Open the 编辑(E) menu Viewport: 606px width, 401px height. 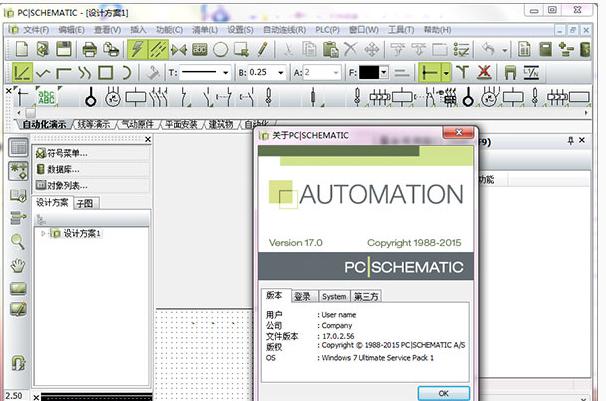71,30
